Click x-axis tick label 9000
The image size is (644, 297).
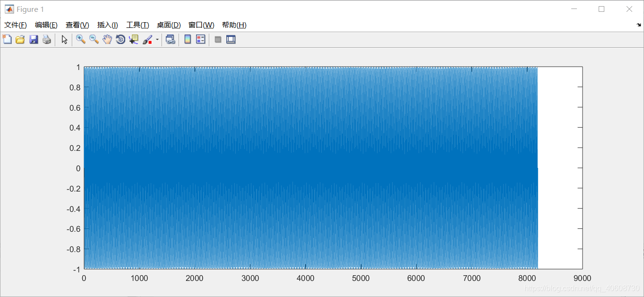(x=582, y=279)
